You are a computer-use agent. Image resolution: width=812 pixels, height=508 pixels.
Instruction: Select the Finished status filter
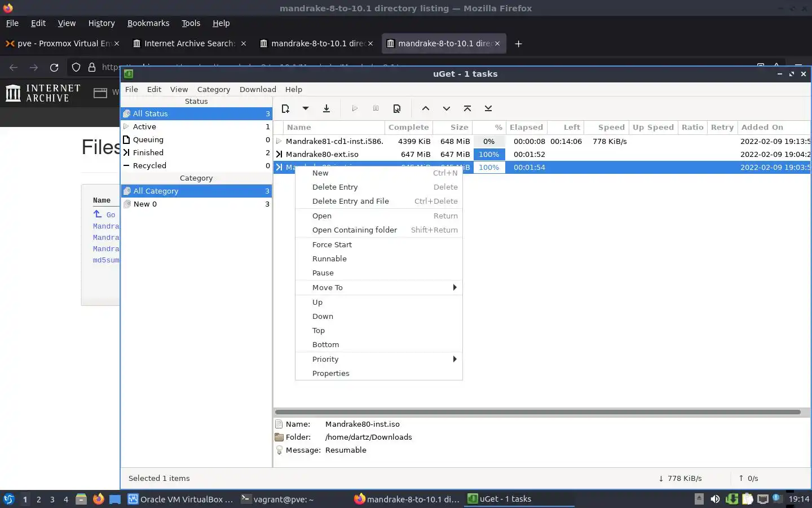(196, 152)
